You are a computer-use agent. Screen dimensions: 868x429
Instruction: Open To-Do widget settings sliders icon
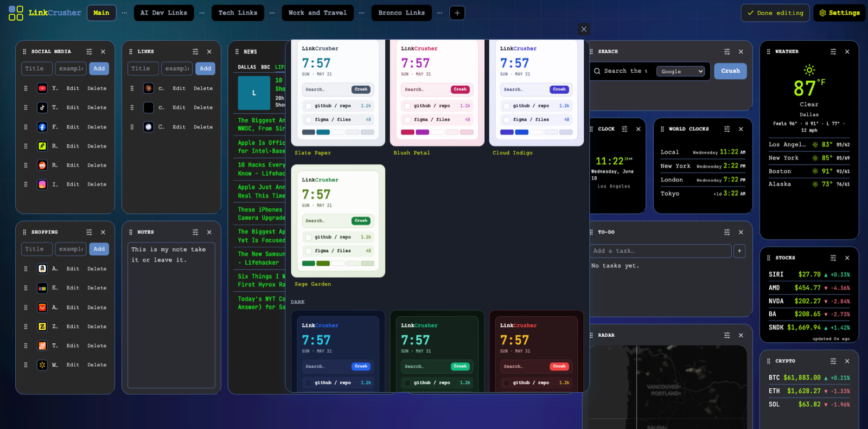pos(727,232)
